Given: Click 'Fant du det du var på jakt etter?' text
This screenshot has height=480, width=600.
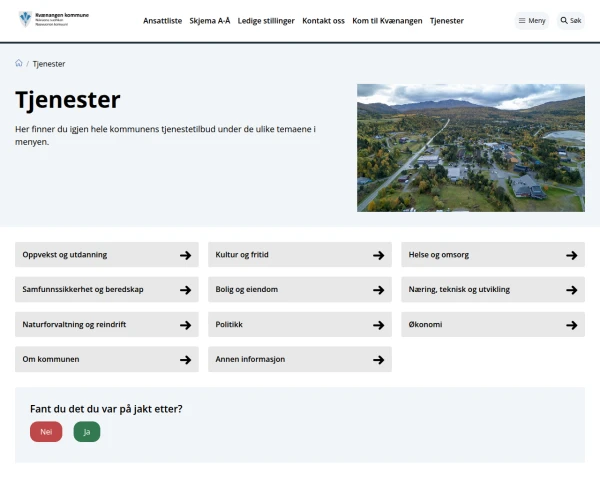Looking at the screenshot, I should 106,409.
